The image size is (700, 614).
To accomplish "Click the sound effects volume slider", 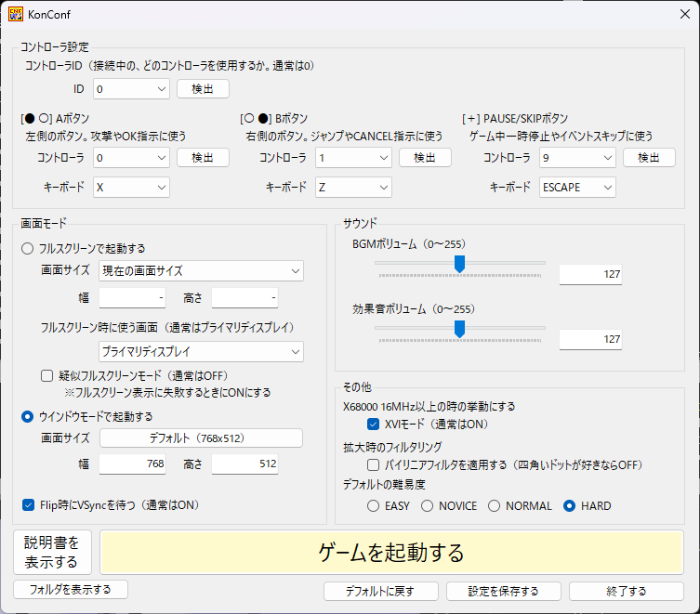I will (x=459, y=329).
